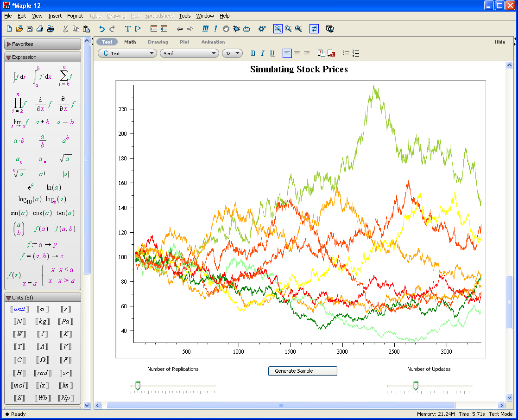The width and height of the screenshot is (518, 420).
Task: Click the Number of Updates slider handle
Action: (x=416, y=386)
